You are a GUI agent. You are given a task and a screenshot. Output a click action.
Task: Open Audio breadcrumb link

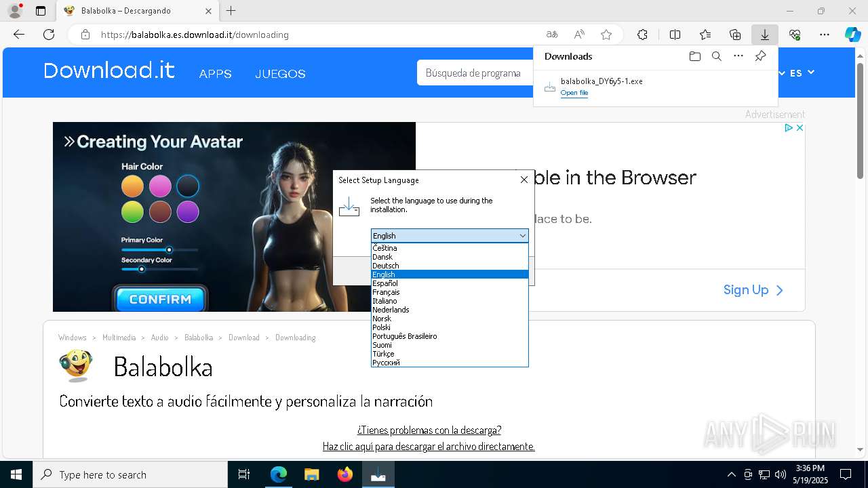pyautogui.click(x=159, y=338)
